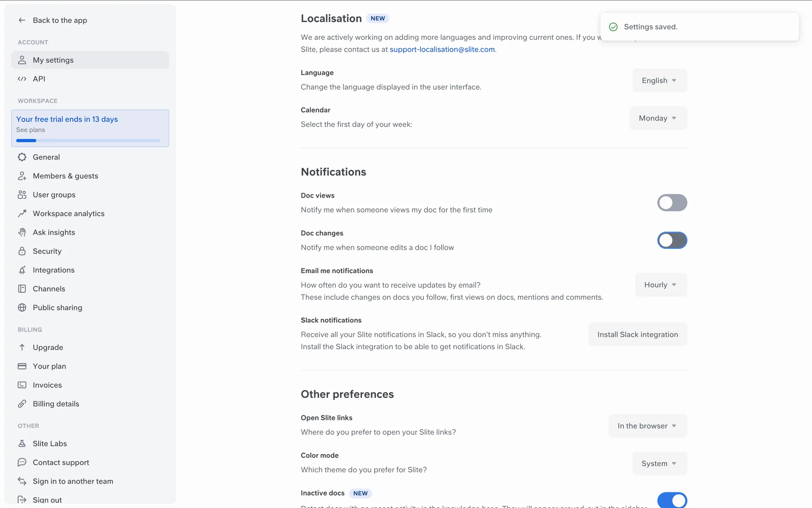
Task: Click the Slite Labs flask icon
Action: 22,444
